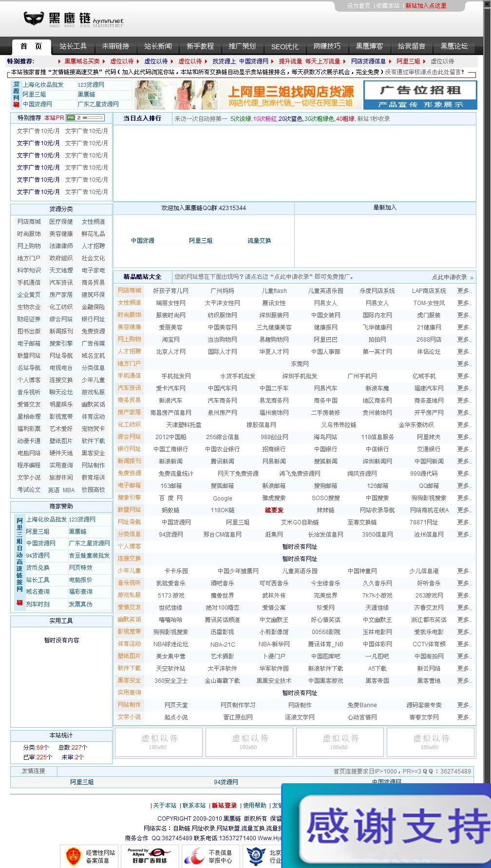Open the 旅游休闲 category
The image size is (491, 868).
(x=61, y=478)
